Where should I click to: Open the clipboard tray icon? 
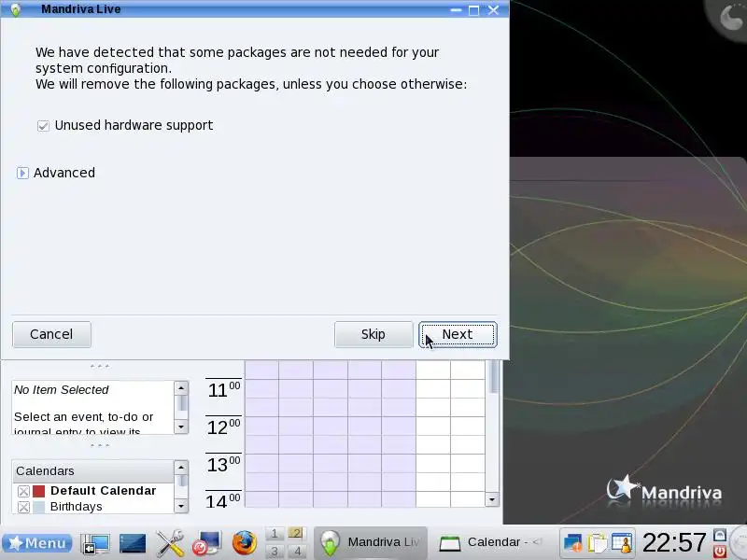597,543
